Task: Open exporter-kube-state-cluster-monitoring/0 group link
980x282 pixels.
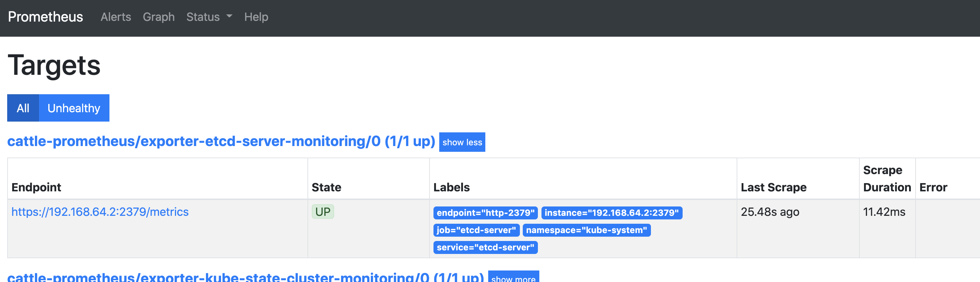Action: click(x=246, y=277)
